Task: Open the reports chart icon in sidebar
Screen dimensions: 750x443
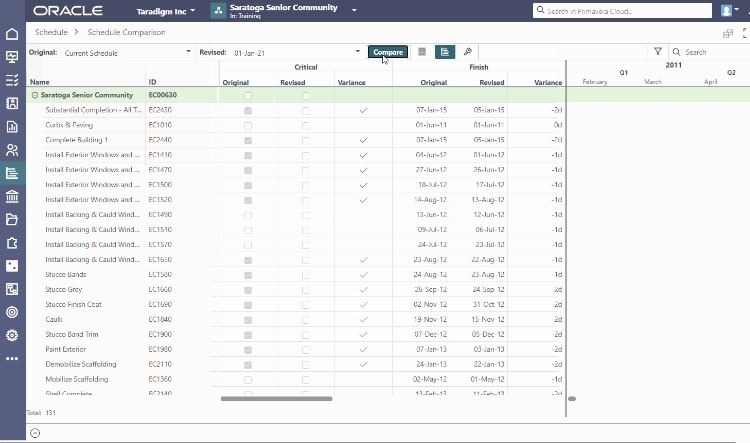Action: point(12,127)
